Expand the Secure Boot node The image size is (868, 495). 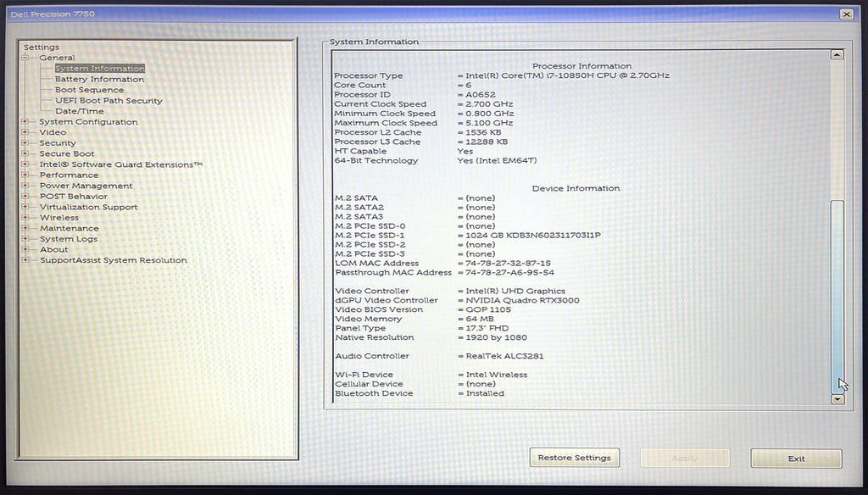(25, 153)
